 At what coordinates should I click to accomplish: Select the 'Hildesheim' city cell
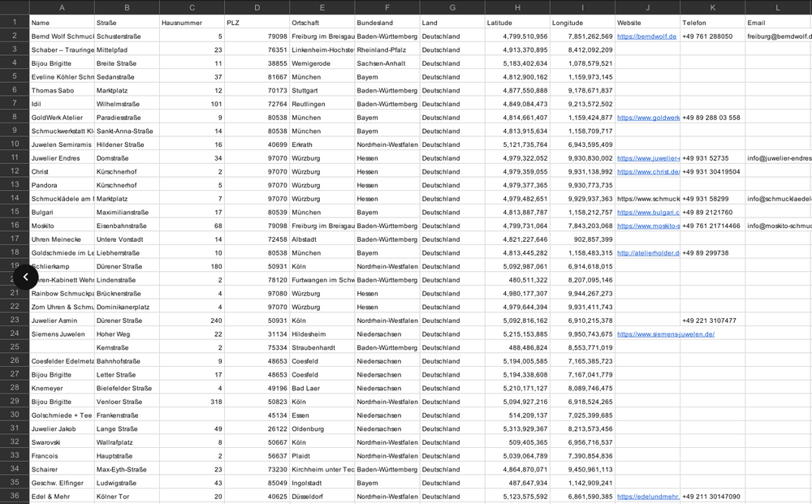pos(322,334)
